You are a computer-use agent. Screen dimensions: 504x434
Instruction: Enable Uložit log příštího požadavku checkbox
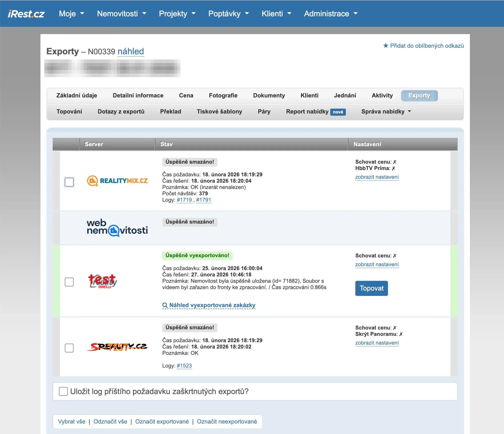click(x=63, y=391)
